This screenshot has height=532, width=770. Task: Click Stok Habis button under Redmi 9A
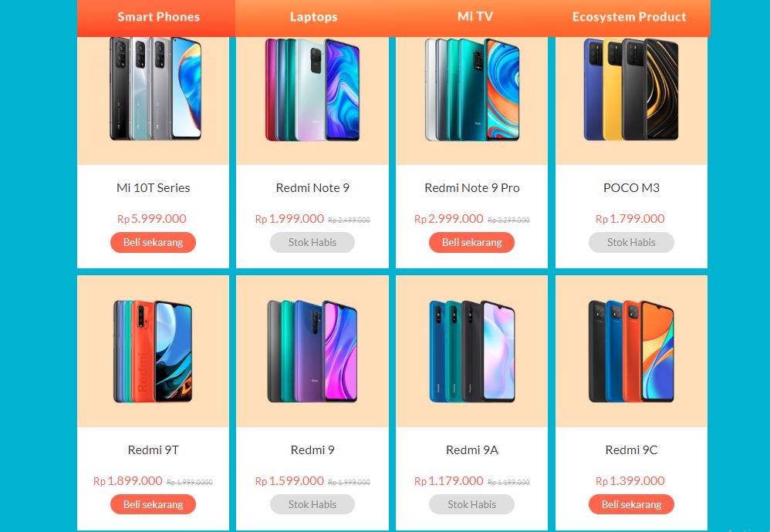coord(472,504)
